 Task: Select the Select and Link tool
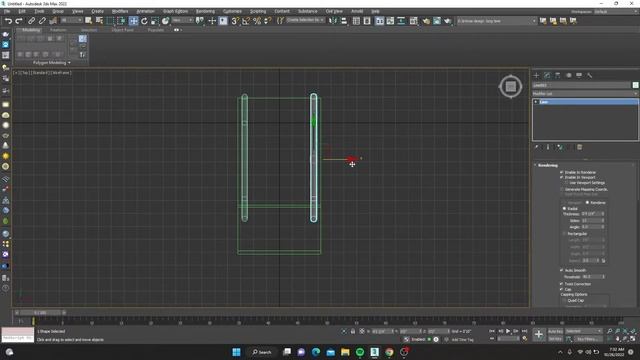[31, 21]
